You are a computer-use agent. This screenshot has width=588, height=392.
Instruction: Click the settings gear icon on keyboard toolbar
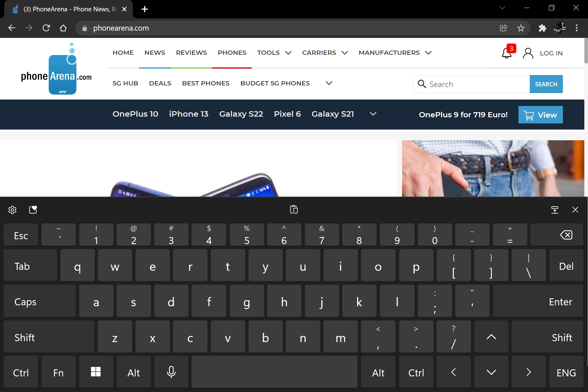(x=12, y=210)
